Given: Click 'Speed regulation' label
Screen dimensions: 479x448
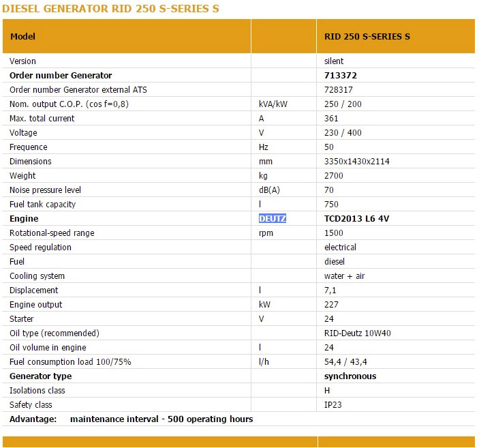Looking at the screenshot, I should click(x=40, y=247).
